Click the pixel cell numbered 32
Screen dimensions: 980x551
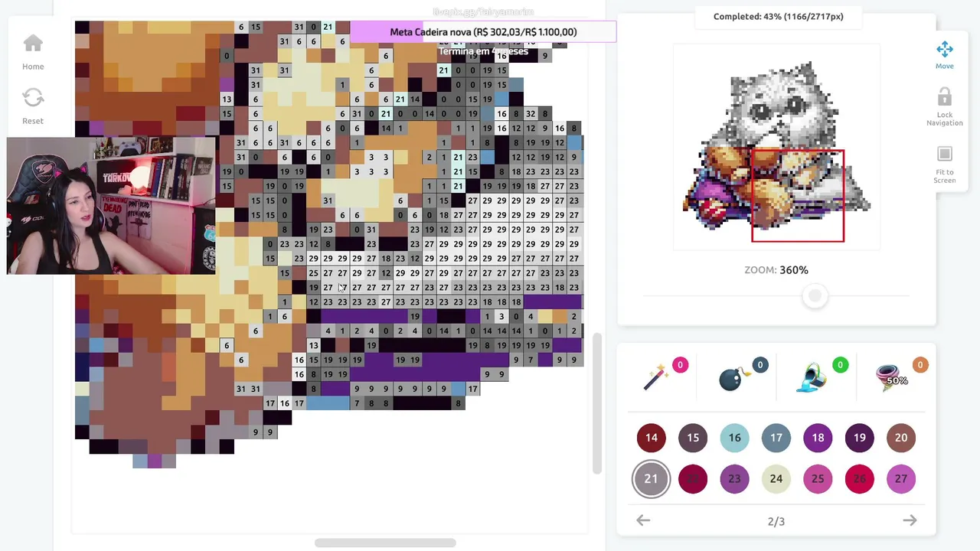pyautogui.click(x=531, y=114)
